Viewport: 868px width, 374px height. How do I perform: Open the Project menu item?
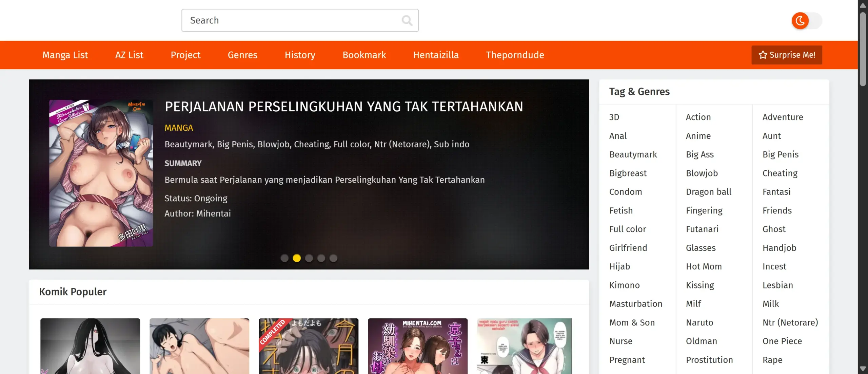tap(185, 55)
